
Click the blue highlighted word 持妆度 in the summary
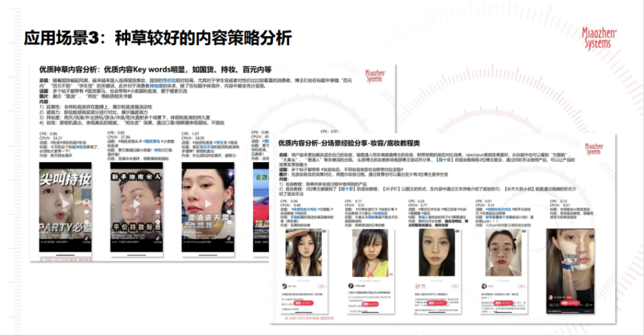(156, 86)
